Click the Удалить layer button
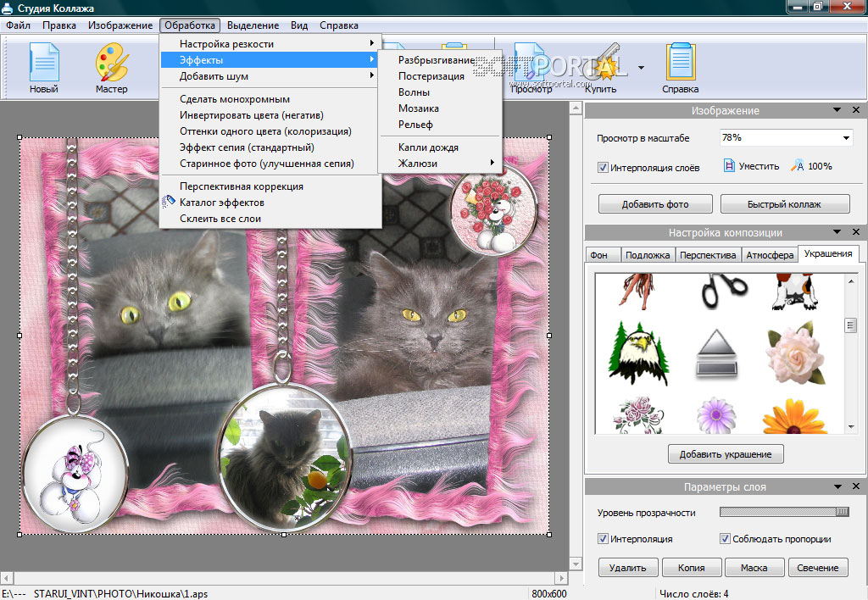 628,567
